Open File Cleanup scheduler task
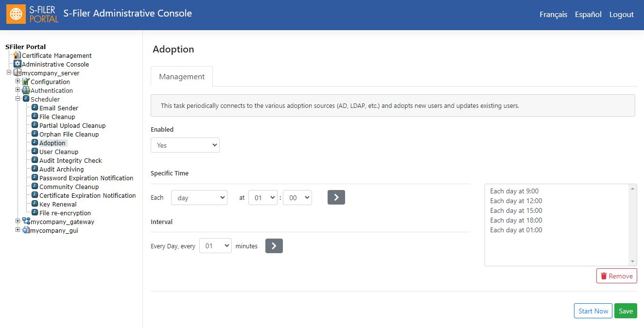The image size is (644, 328). click(x=57, y=117)
